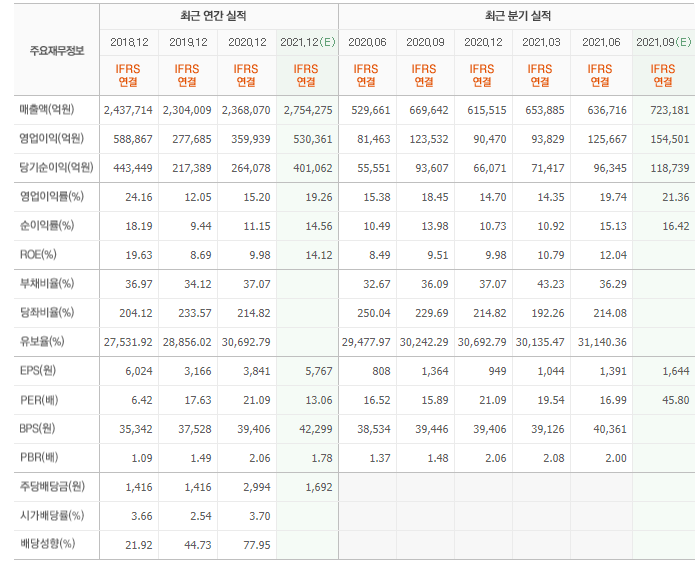The image size is (700, 563).
Task: Click the 최근 분기 실적 header
Action: pyautogui.click(x=517, y=16)
